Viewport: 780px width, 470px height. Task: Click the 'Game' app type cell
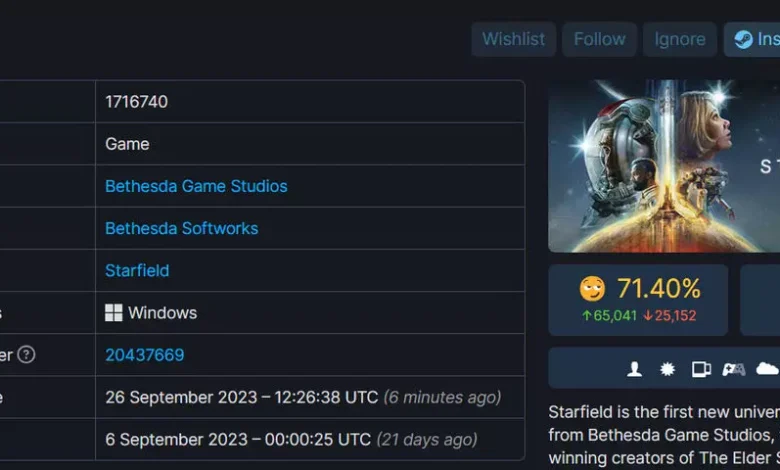[x=310, y=144]
